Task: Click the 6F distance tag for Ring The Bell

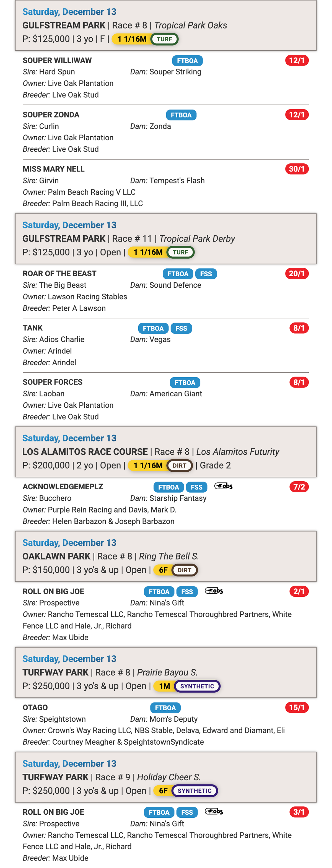Action: [163, 570]
